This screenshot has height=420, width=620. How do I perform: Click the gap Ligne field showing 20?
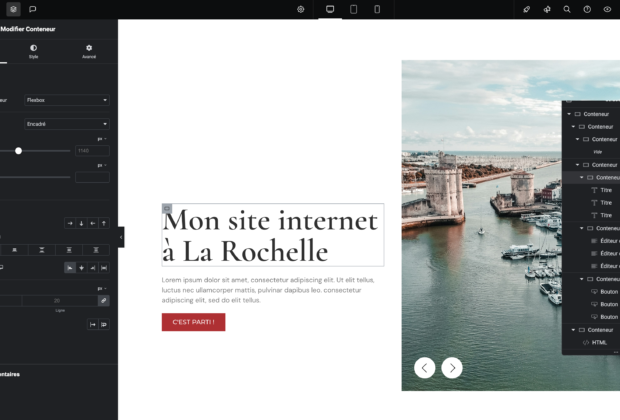coord(60,301)
